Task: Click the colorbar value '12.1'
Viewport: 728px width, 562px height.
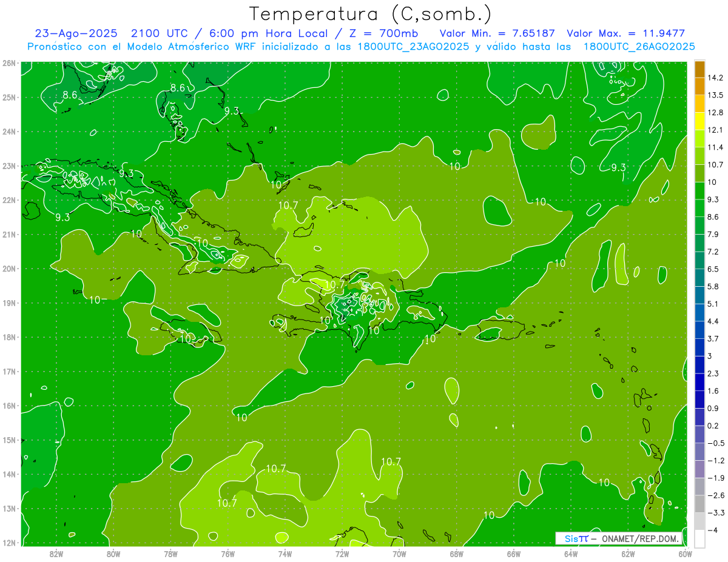Action: click(715, 130)
